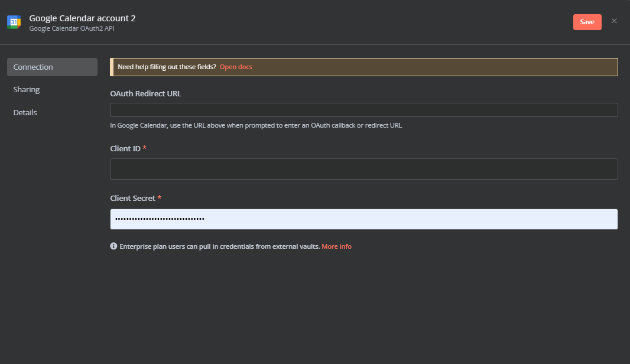Open docs link in help banner
630x364 pixels.
tap(236, 67)
